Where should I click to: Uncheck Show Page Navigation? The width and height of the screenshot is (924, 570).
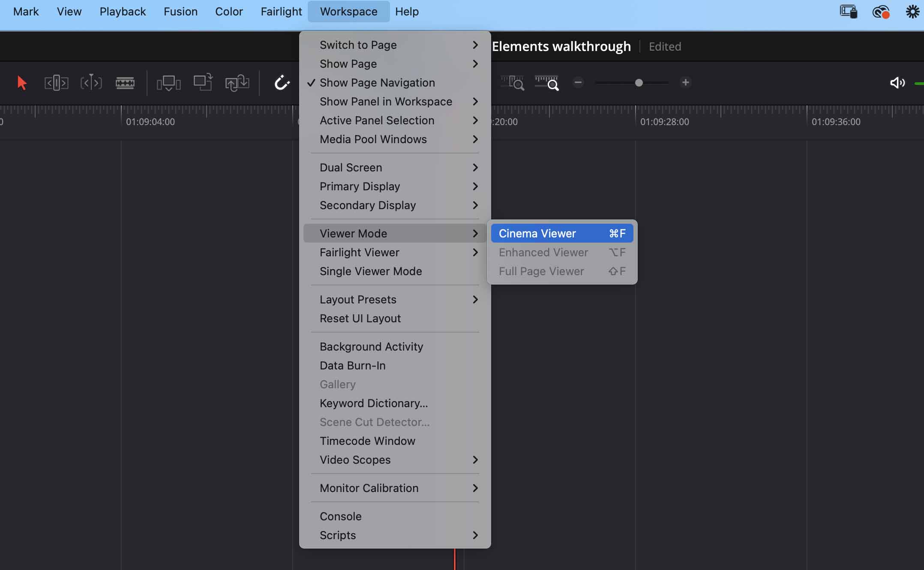click(x=395, y=83)
